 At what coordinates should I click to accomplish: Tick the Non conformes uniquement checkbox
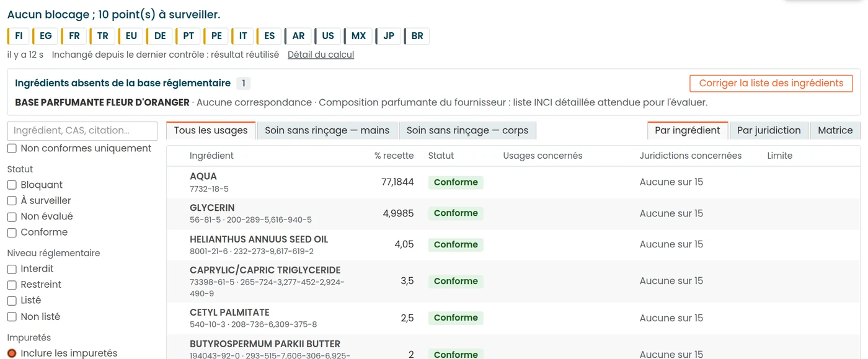[x=12, y=149]
